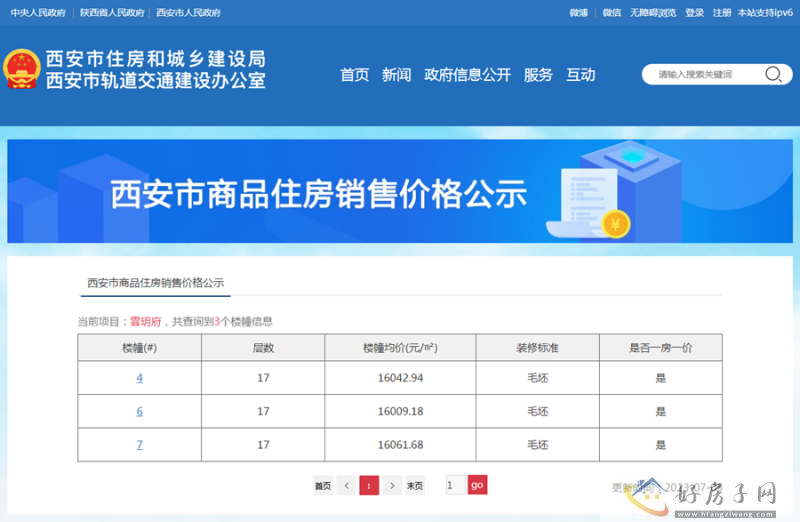Click the project name 雲玥府
This screenshot has height=522, width=800.
[145, 321]
